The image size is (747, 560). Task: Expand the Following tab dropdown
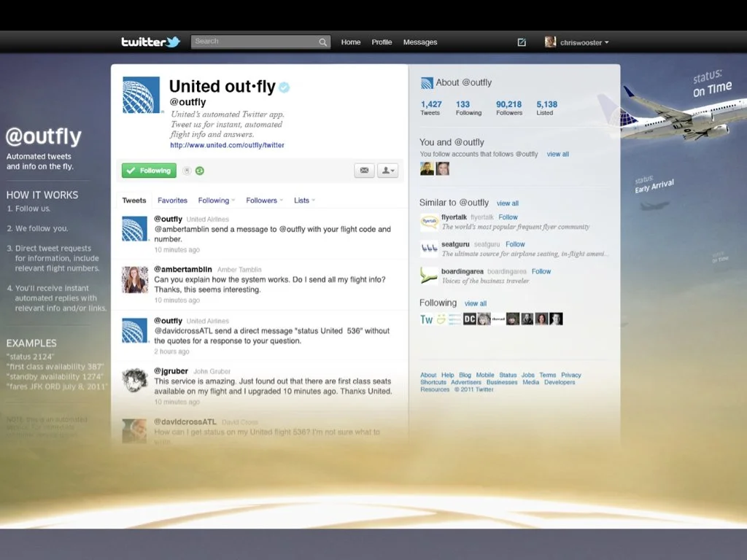(216, 201)
